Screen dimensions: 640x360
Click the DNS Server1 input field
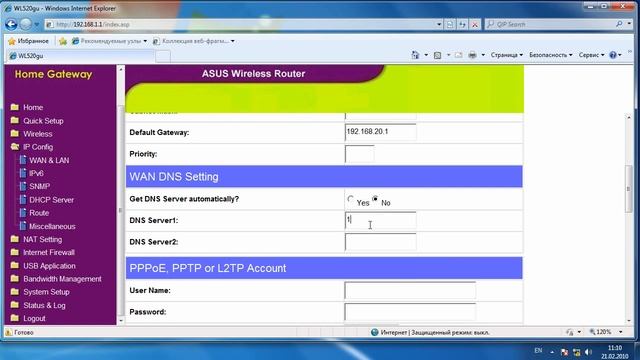click(380, 220)
